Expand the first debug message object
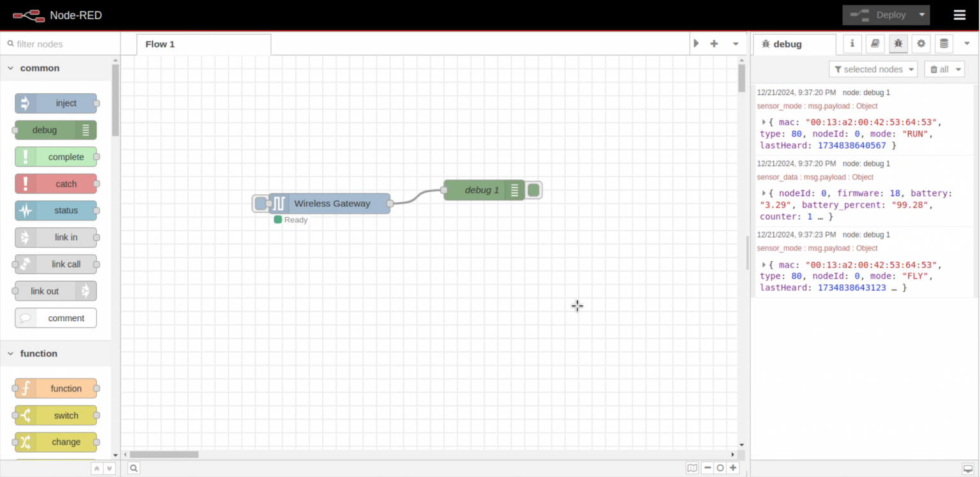Image resolution: width=980 pixels, height=477 pixels. 764,121
